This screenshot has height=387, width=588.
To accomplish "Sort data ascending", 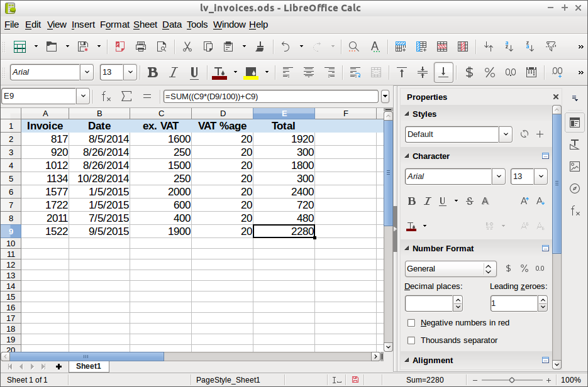I will (508, 45).
